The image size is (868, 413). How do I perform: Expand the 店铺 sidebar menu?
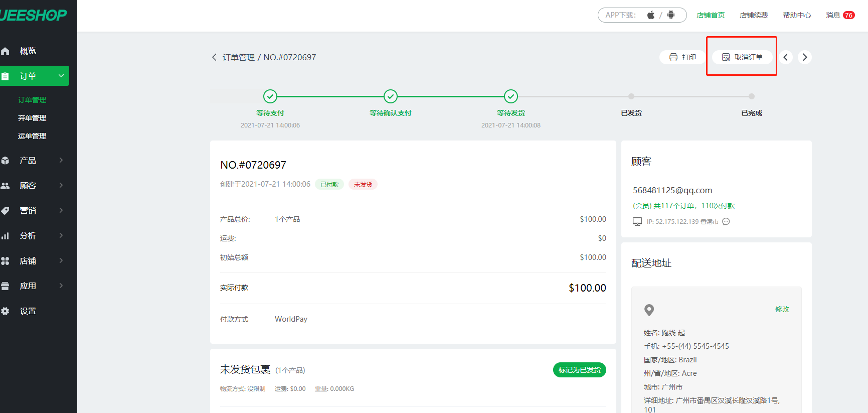click(61, 260)
